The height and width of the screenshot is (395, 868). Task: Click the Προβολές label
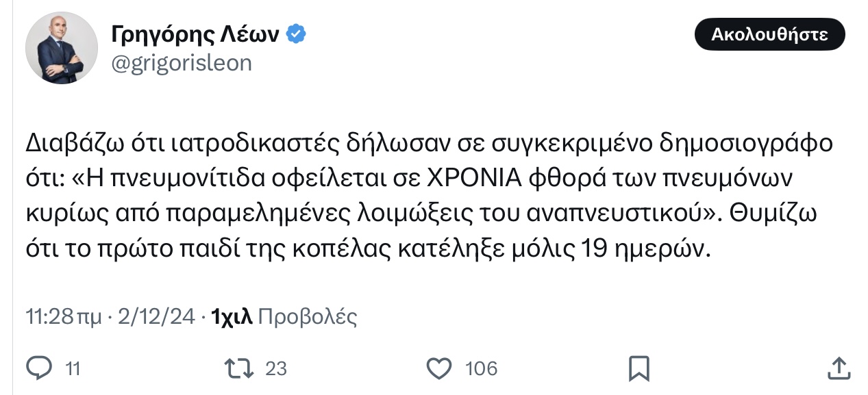[308, 317]
